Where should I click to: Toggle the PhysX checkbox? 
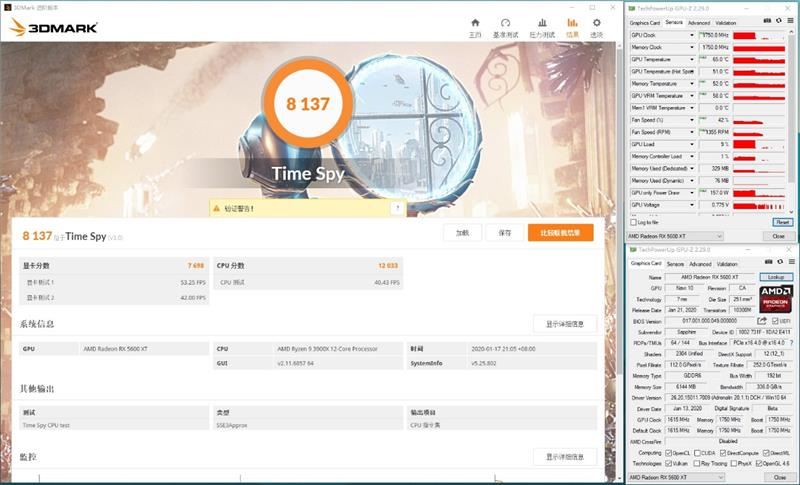point(734,463)
